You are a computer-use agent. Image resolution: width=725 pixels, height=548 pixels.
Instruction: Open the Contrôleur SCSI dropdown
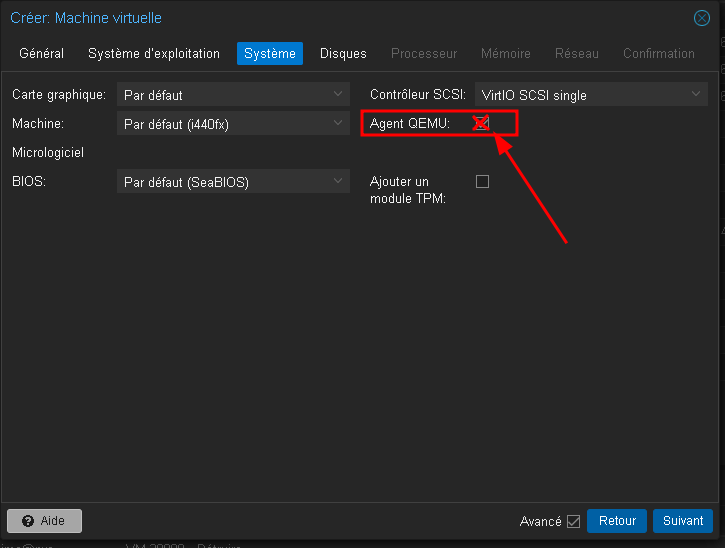(x=591, y=95)
